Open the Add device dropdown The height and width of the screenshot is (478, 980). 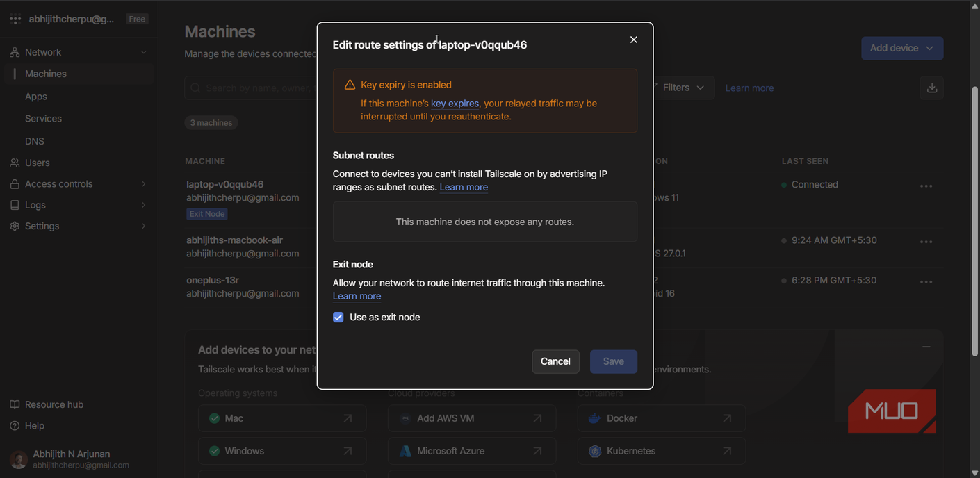coord(902,48)
